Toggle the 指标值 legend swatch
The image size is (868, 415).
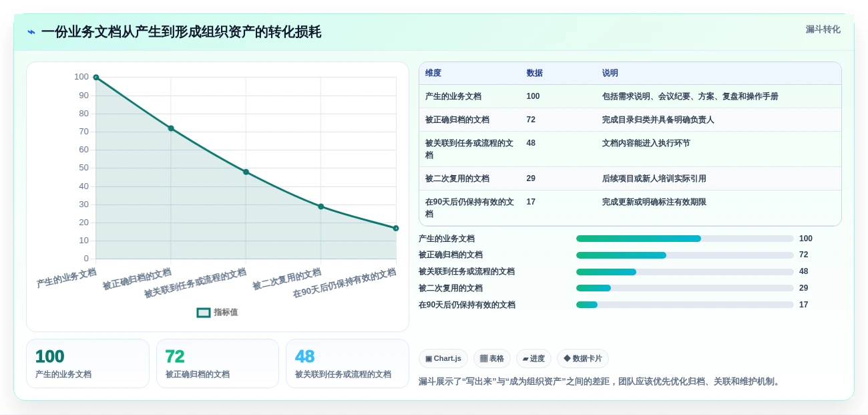click(204, 312)
